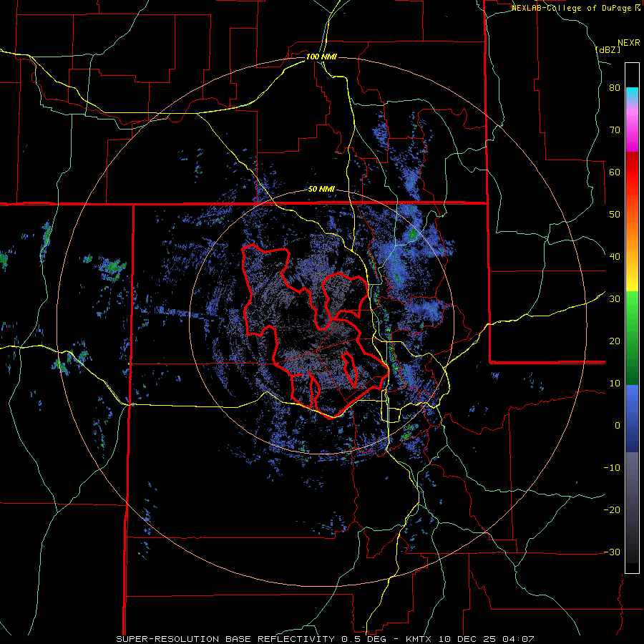Click the 30 value on the dBZ scale
This screenshot has height=644, width=644.
[615, 299]
